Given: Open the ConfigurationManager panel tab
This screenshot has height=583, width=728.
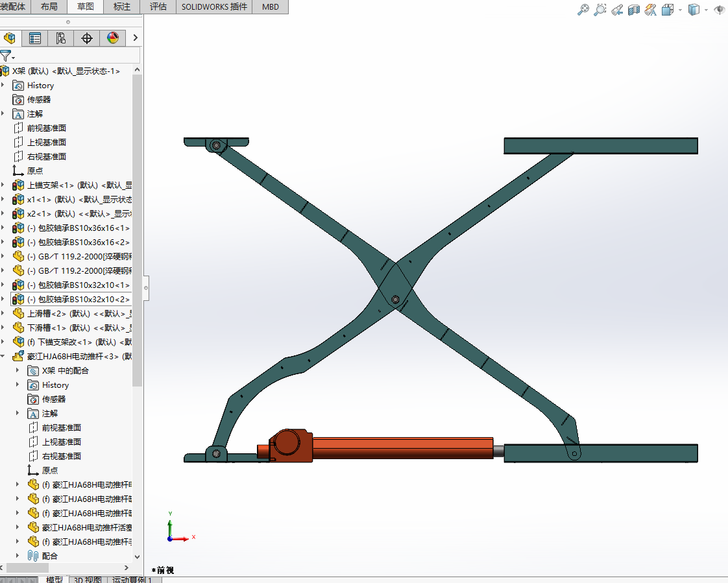Looking at the screenshot, I should [61, 38].
